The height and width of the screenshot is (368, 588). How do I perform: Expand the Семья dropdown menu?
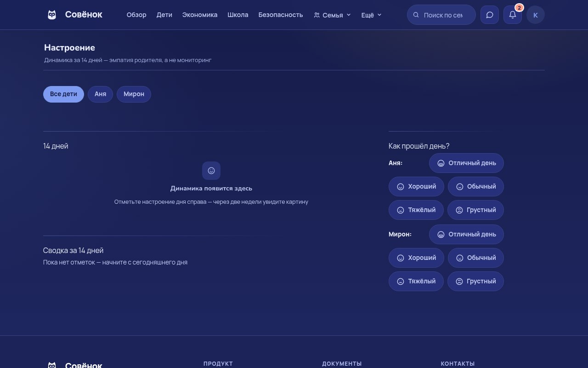[x=332, y=15]
